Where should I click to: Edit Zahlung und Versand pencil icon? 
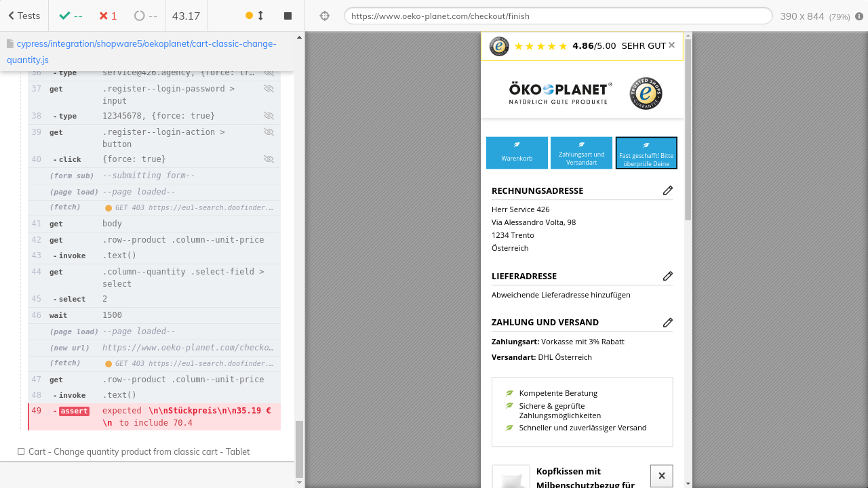[667, 322]
